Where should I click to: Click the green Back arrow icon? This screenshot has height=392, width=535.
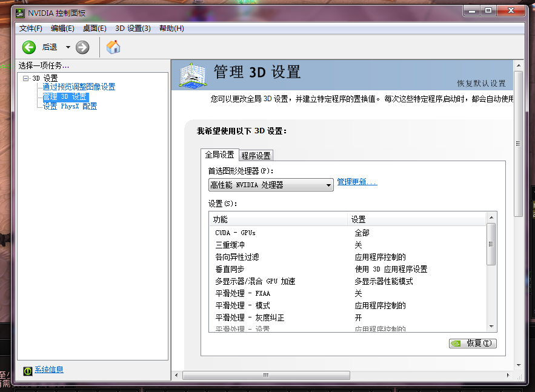tap(29, 47)
